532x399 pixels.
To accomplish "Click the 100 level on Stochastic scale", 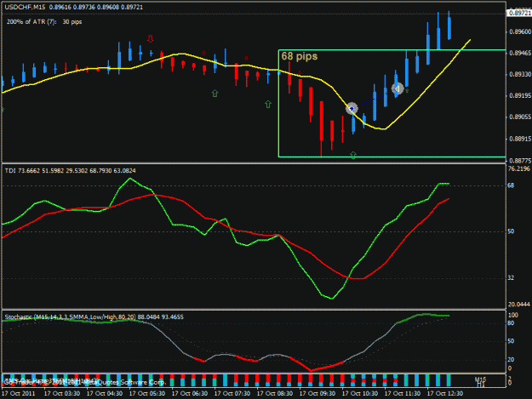I will tap(513, 315).
